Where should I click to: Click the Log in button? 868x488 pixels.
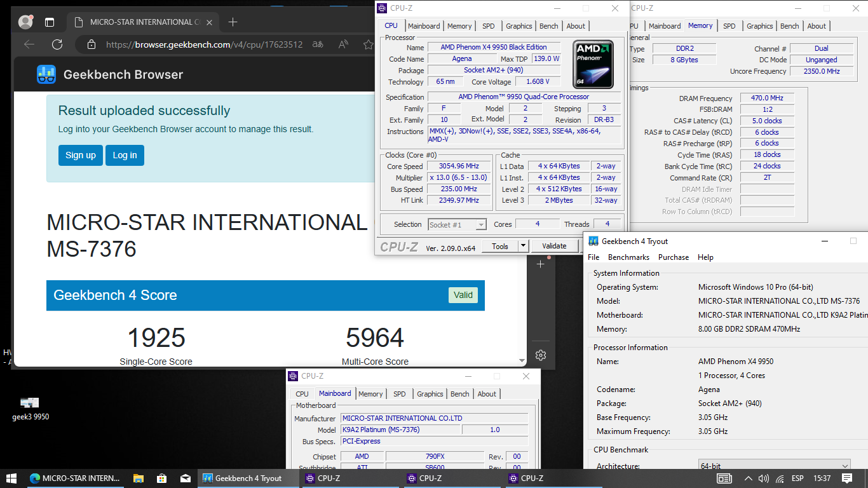coord(125,155)
